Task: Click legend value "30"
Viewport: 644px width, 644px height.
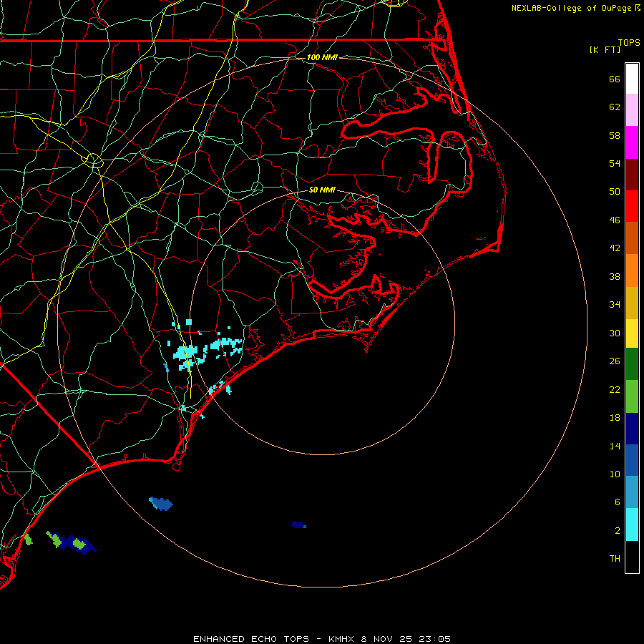Action: point(615,333)
